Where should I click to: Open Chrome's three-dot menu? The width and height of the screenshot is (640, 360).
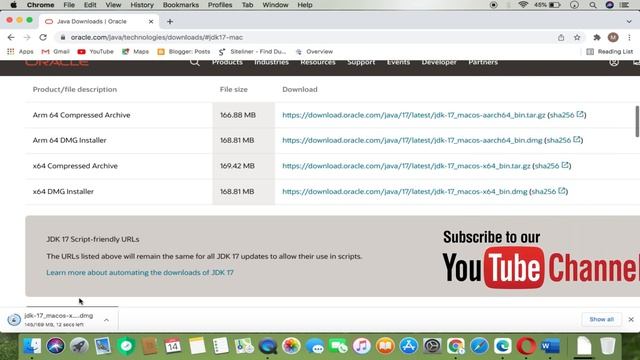(x=629, y=37)
